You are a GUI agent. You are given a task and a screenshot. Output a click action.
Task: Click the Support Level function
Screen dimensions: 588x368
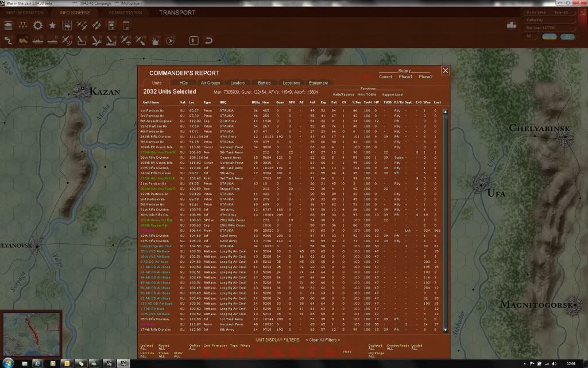click(393, 95)
